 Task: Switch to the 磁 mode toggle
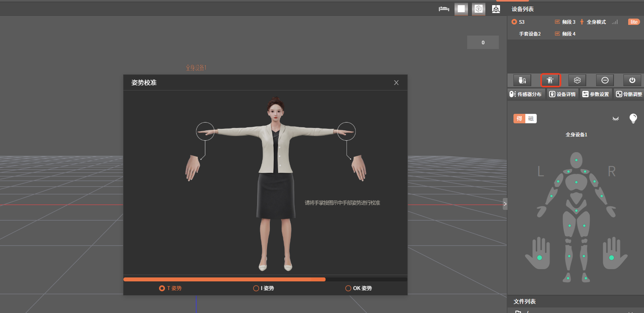click(531, 119)
